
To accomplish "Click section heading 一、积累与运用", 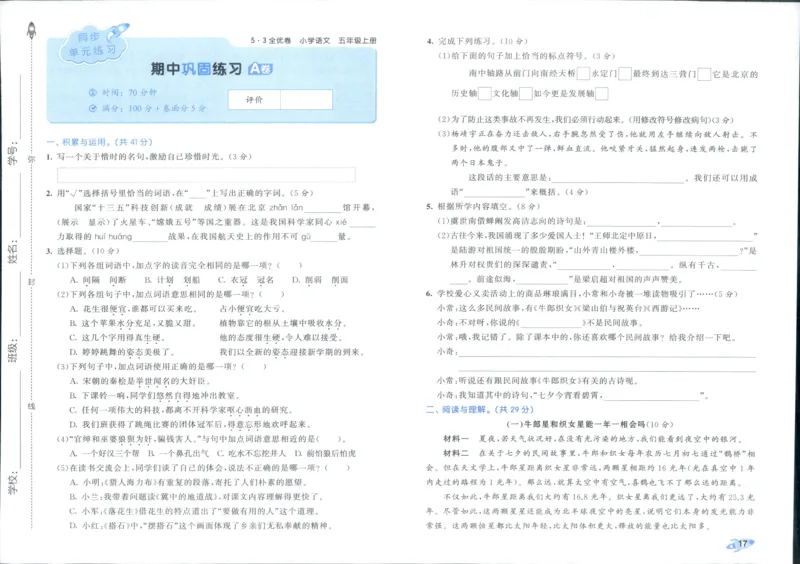I will pyautogui.click(x=99, y=142).
